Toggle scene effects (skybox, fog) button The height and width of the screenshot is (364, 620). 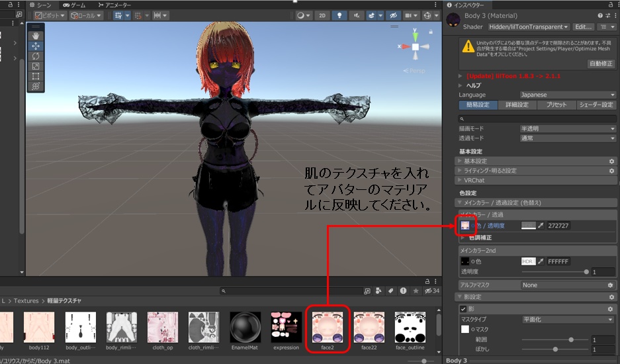pos(371,15)
